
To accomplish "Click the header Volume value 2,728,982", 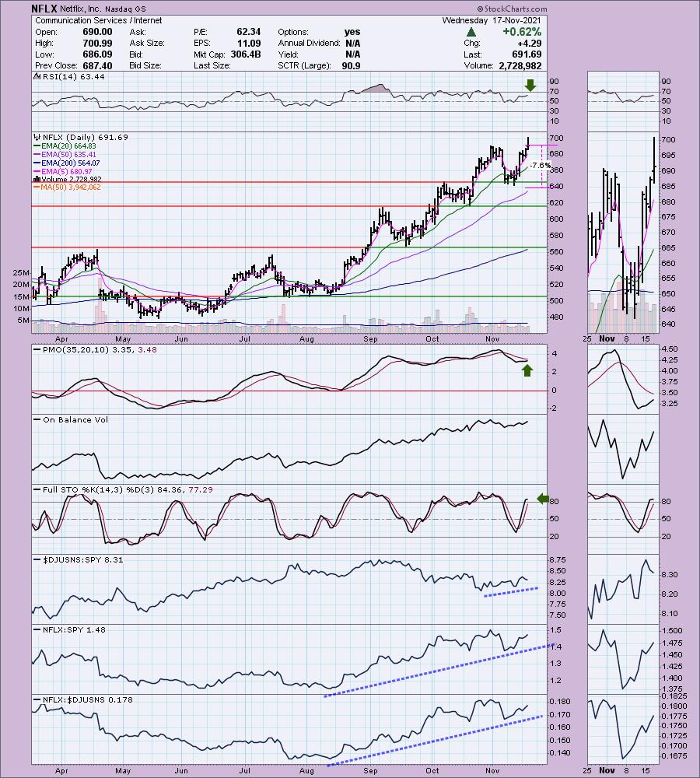I will click(519, 65).
